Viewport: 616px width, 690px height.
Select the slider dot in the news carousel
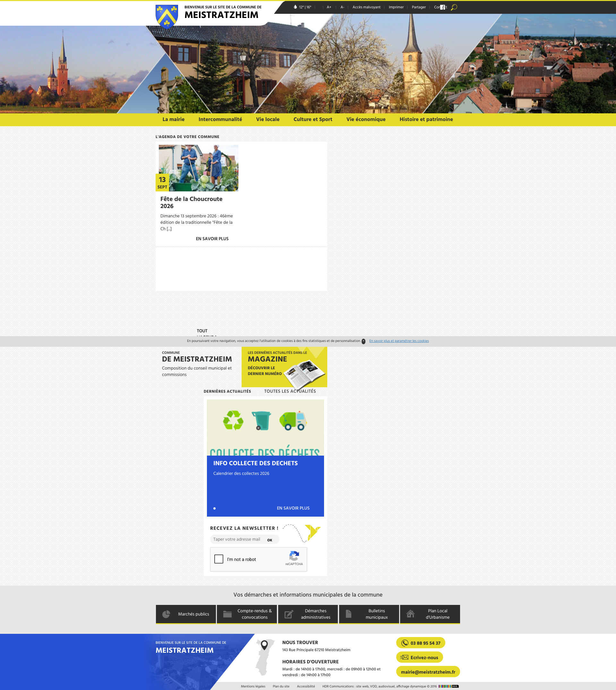(215, 509)
